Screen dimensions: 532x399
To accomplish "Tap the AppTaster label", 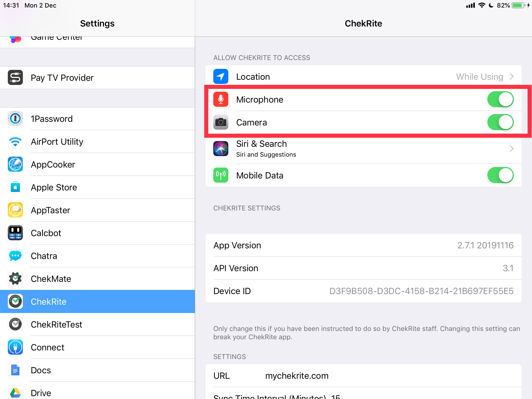I will [50, 210].
